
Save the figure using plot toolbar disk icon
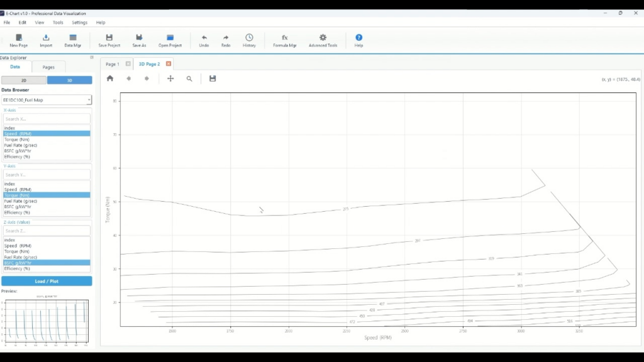click(213, 79)
